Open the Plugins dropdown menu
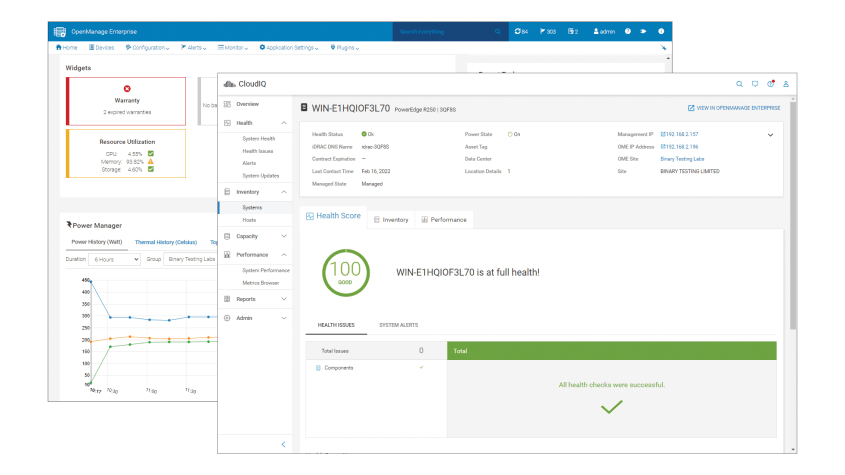This screenshot has height=475, width=845. 345,48
